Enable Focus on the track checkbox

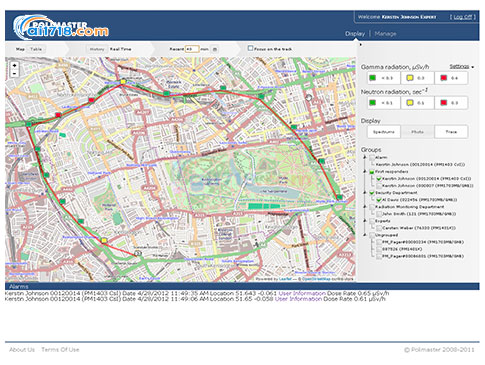click(250, 48)
